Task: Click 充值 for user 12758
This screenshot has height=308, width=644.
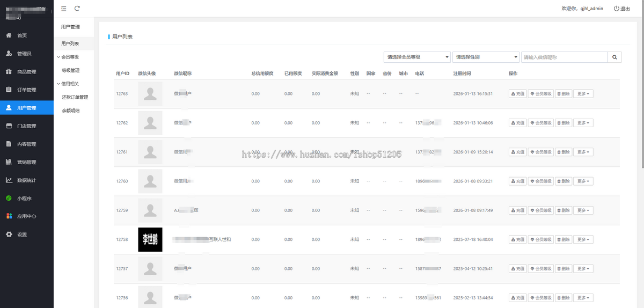Action: point(517,239)
